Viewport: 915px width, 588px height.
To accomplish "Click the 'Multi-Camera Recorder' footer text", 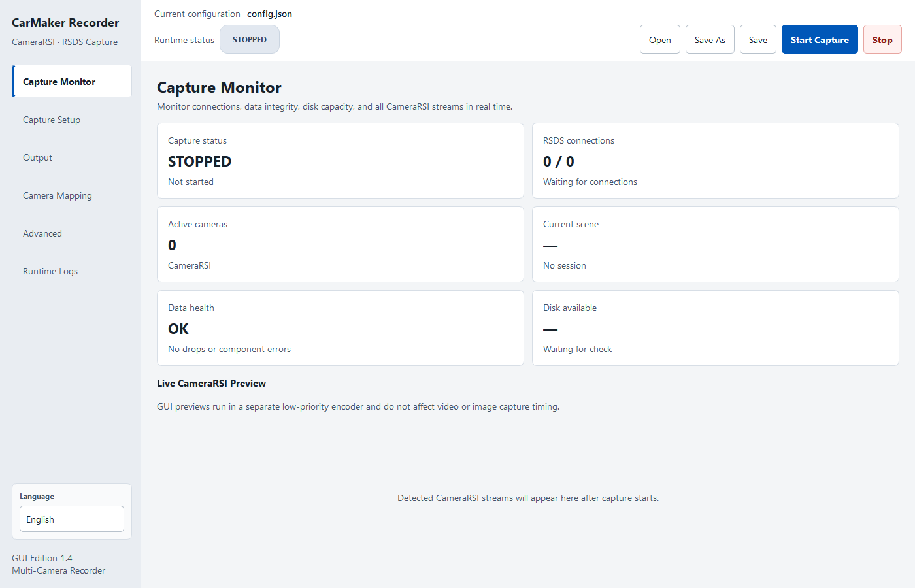I will [x=58, y=570].
